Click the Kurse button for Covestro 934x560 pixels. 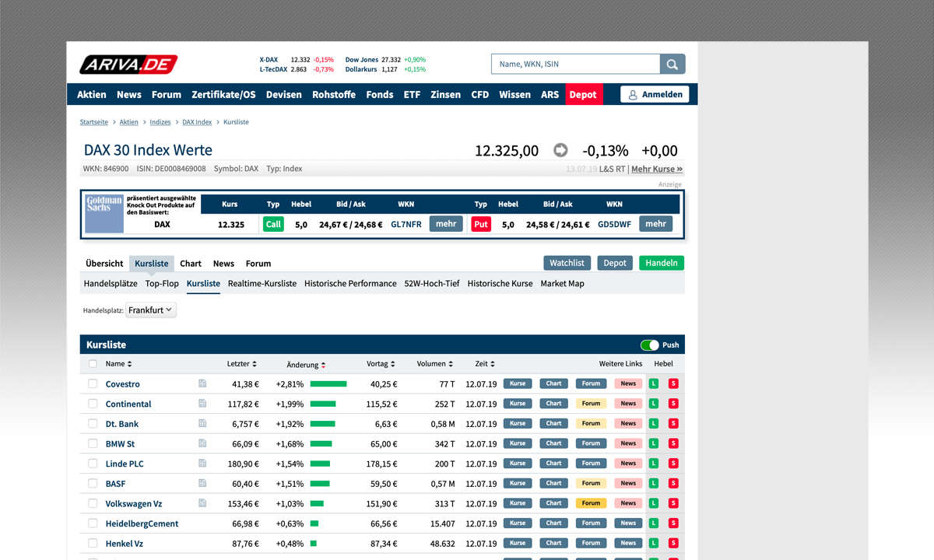pos(518,383)
